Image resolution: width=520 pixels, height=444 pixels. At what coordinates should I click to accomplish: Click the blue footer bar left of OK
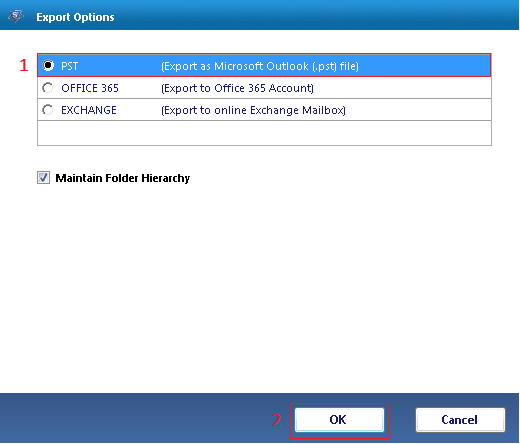(x=133, y=418)
